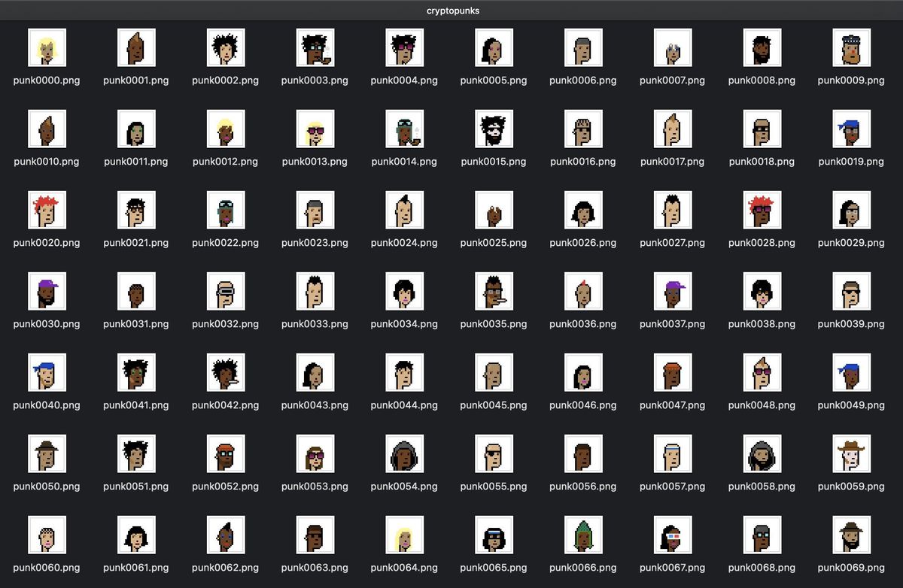Click the punk0037.png file icon
Viewport: 903px width, 588px height.
click(673, 291)
